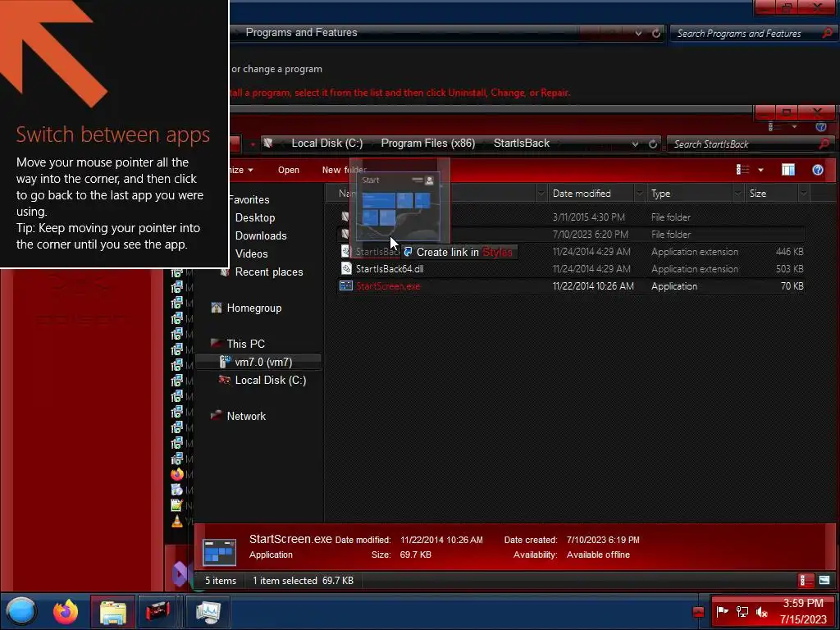Open help icon in StartIsBack toolbar
The width and height of the screenshot is (840, 630).
click(x=818, y=170)
